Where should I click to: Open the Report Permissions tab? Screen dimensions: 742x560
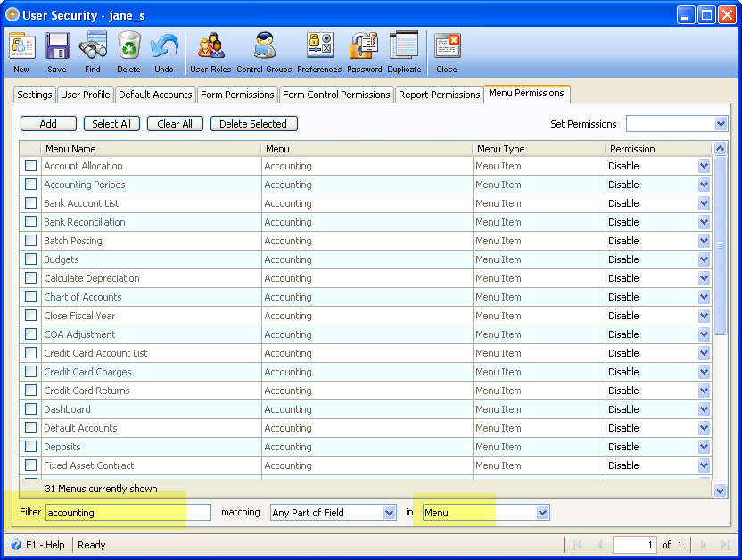(x=439, y=95)
